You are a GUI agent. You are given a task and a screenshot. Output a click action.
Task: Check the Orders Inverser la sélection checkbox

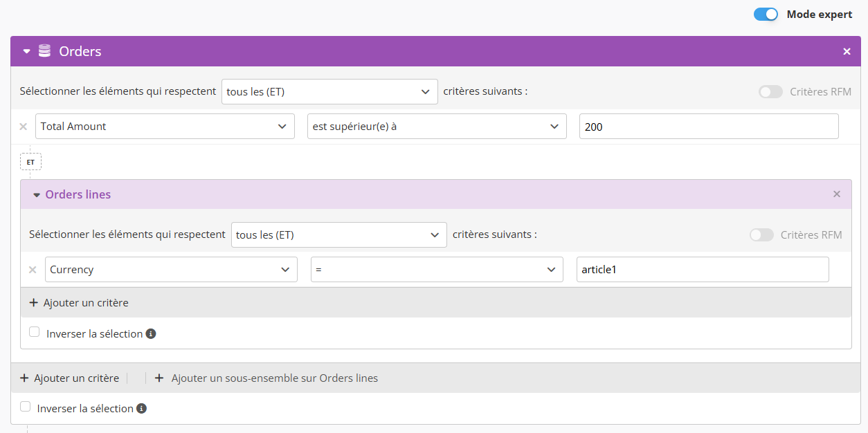tap(26, 407)
